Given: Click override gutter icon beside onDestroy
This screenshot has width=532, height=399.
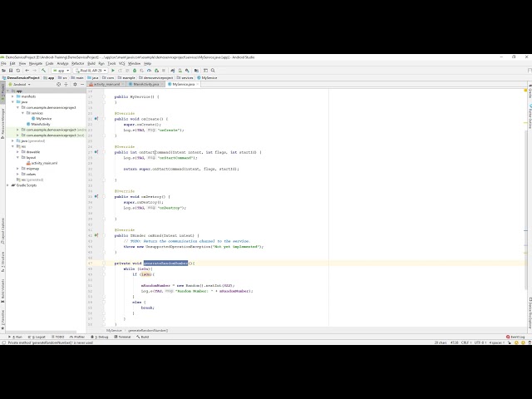Looking at the screenshot, I should 96,196.
